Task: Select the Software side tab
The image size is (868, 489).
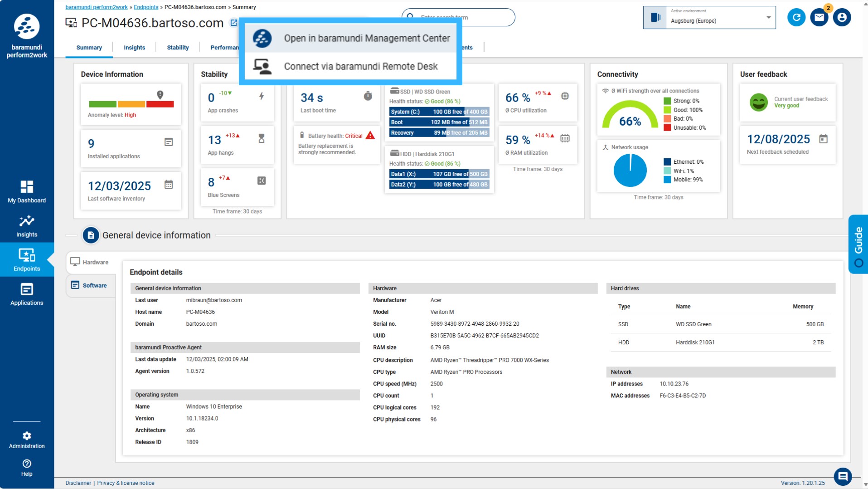Action: click(x=94, y=285)
